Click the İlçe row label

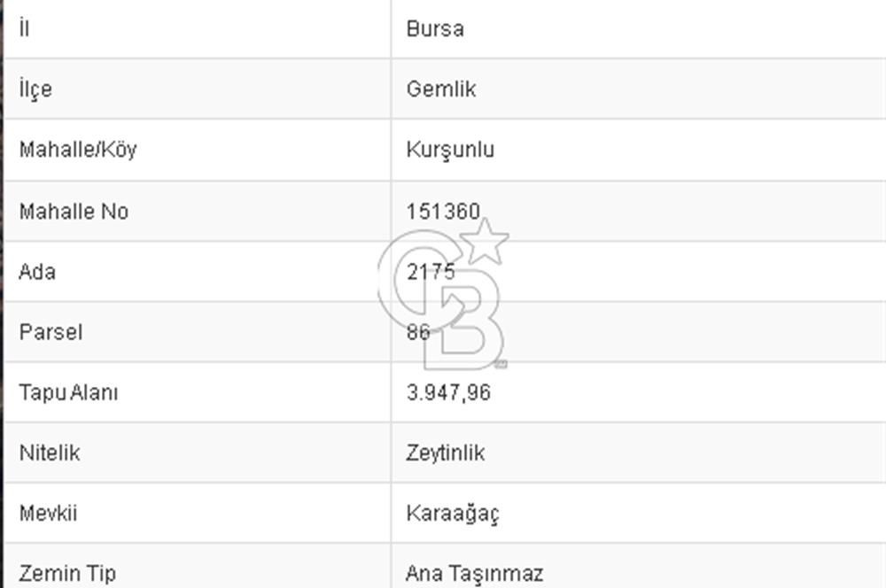point(35,89)
